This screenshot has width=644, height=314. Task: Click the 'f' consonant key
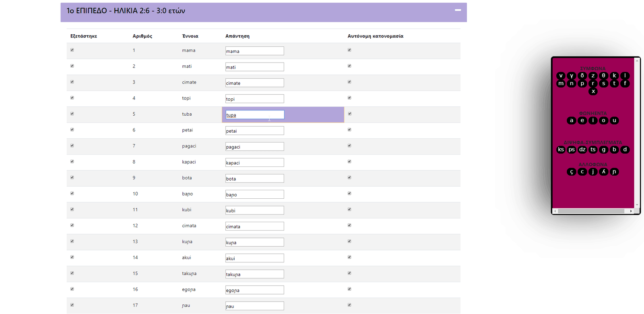tap(625, 84)
